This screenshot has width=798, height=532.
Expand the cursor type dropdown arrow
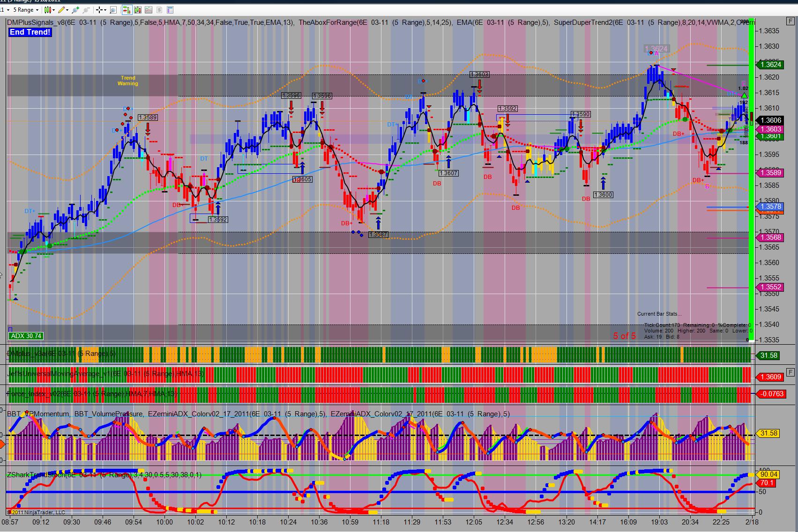(x=106, y=10)
